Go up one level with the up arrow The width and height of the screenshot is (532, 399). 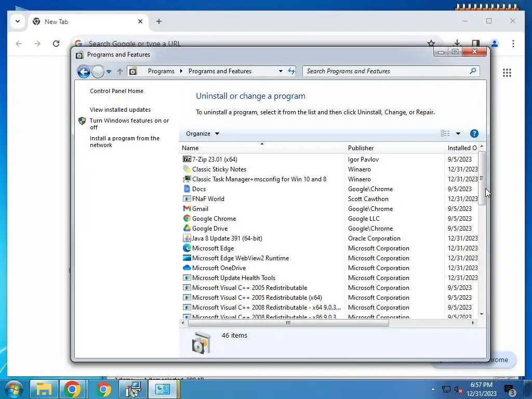120,71
